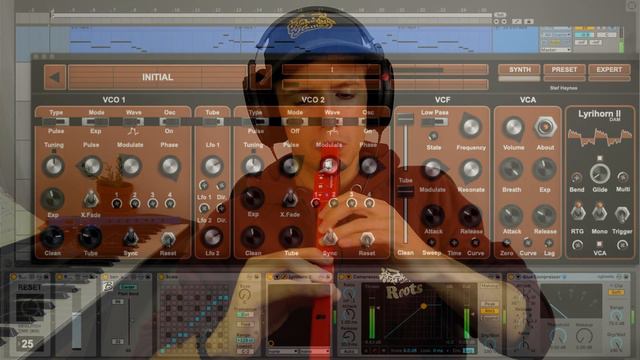The image size is (640, 360).
Task: Click the VCO 1 Wave selector switch
Action: click(133, 122)
